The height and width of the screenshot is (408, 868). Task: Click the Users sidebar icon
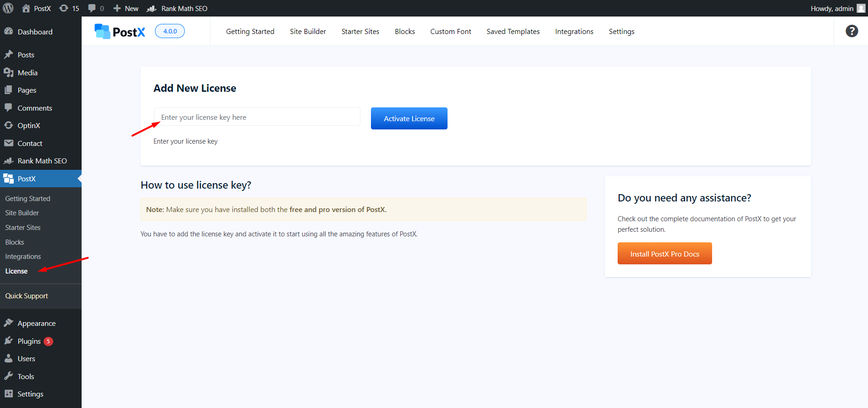[x=8, y=358]
